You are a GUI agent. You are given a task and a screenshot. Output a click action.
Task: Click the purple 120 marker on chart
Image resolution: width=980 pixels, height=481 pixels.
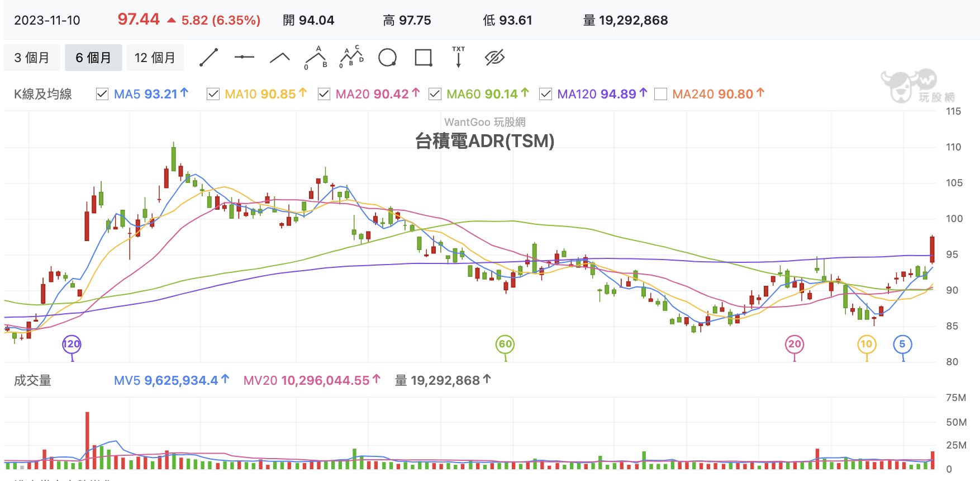pos(72,344)
